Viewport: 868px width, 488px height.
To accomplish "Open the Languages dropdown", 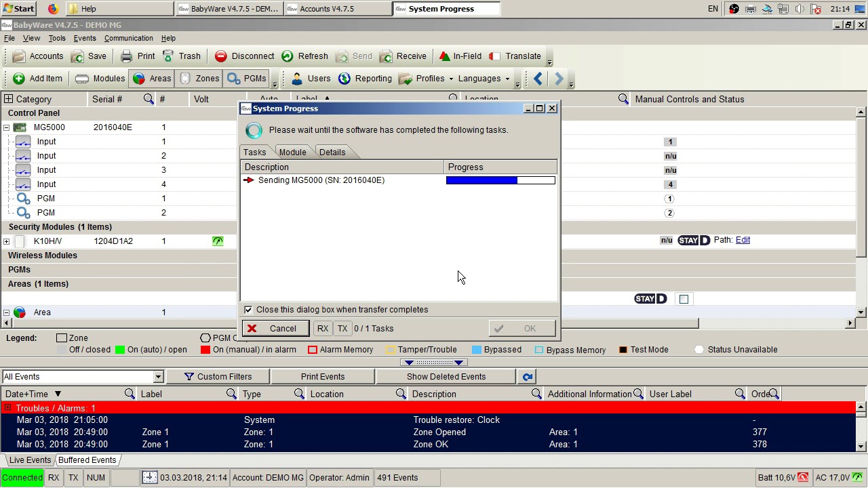I will [x=484, y=79].
